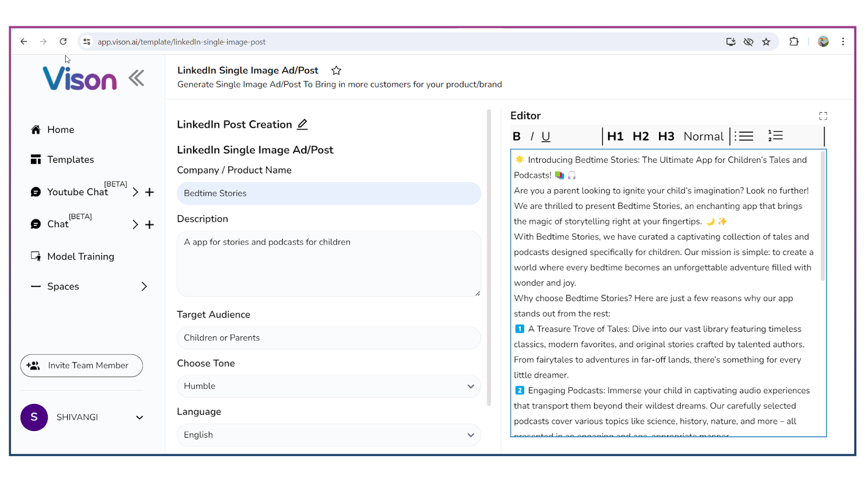Expand the editor to fullscreen
Image resolution: width=868 pixels, height=488 pixels.
(823, 115)
